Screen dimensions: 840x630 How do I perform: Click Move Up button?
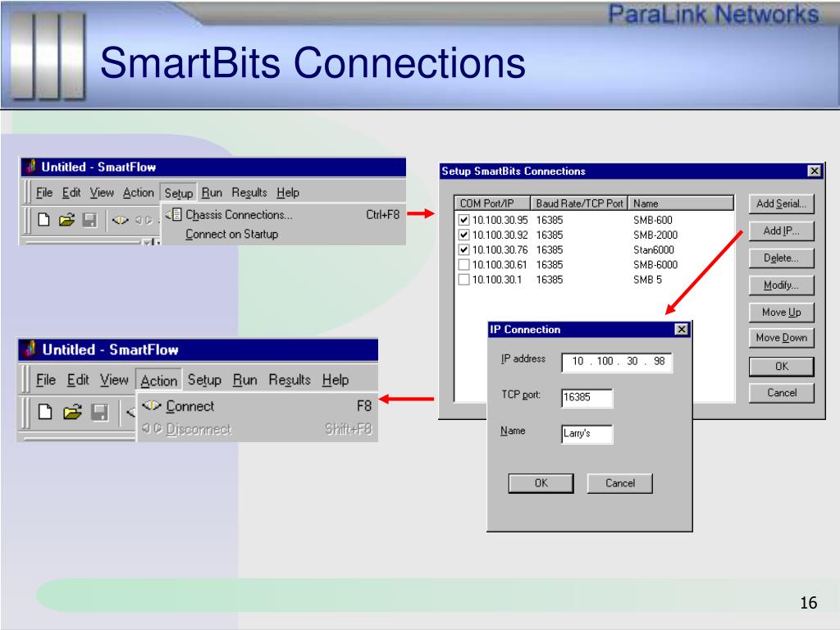(781, 313)
